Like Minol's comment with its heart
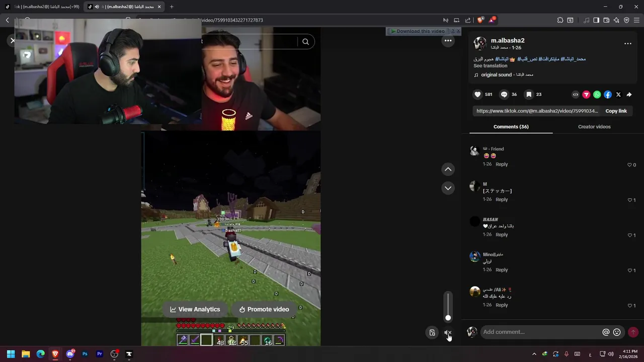This screenshot has height=362, width=644. (629, 270)
